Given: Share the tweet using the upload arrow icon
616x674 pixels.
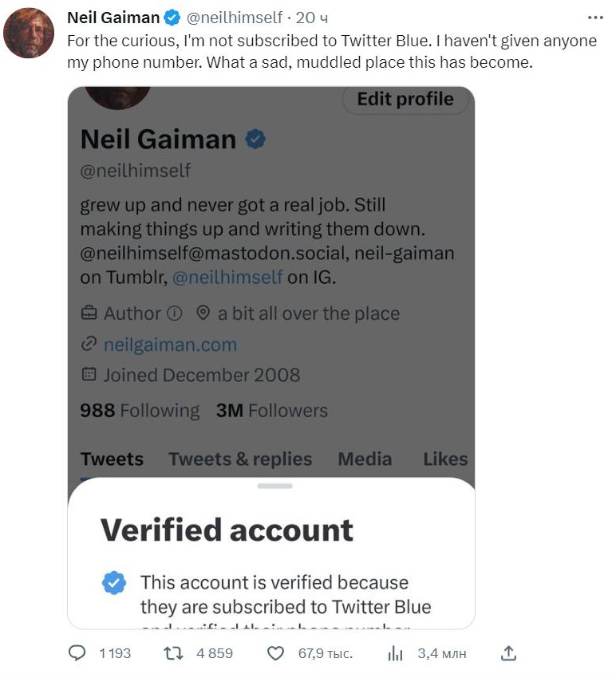Looking at the screenshot, I should tap(508, 653).
